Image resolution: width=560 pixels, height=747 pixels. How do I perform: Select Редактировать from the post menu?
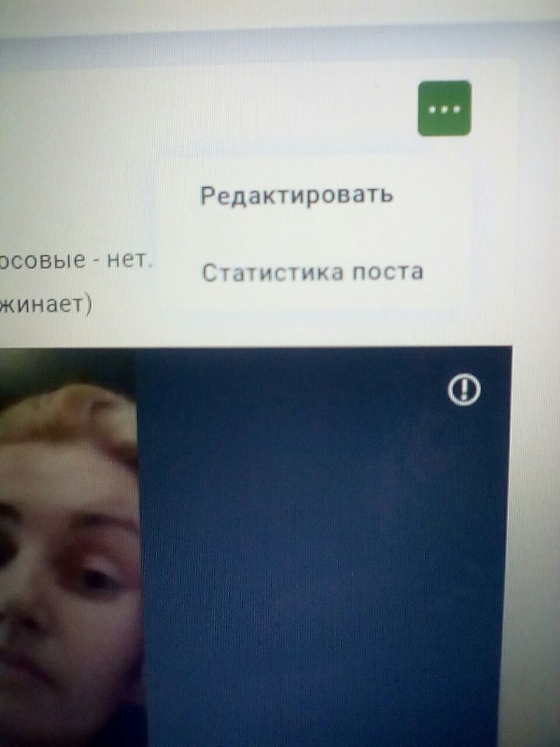tap(297, 195)
